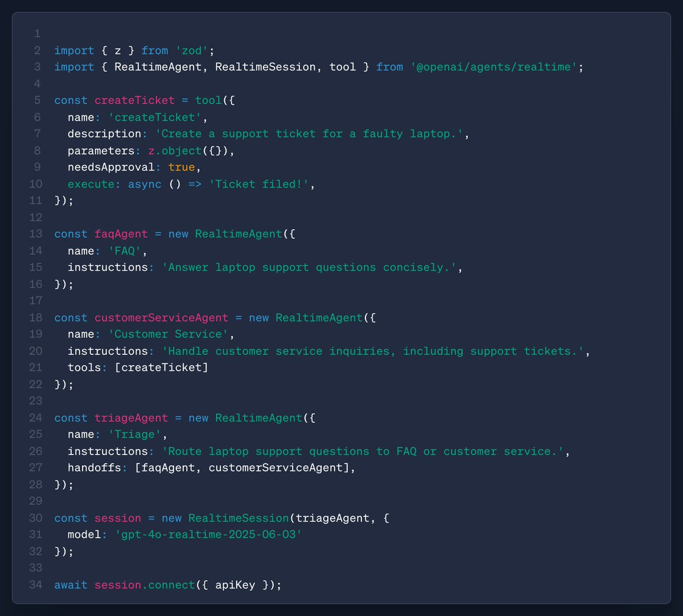This screenshot has width=683, height=616.
Task: Click the RealtimeAgent import name on line 3
Action: point(158,67)
